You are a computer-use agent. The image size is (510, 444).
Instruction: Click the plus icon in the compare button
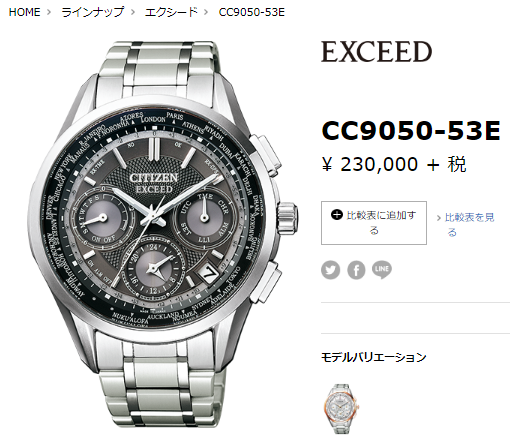click(337, 215)
